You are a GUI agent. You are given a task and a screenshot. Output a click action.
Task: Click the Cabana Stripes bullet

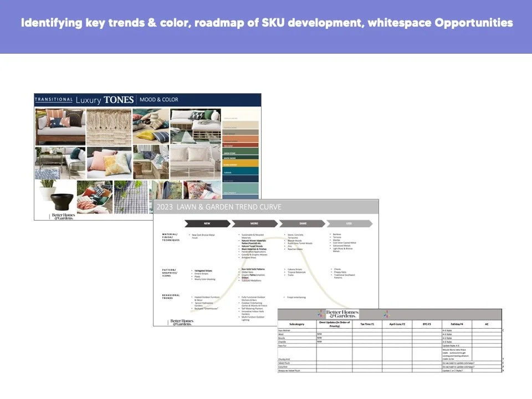[x=295, y=269]
